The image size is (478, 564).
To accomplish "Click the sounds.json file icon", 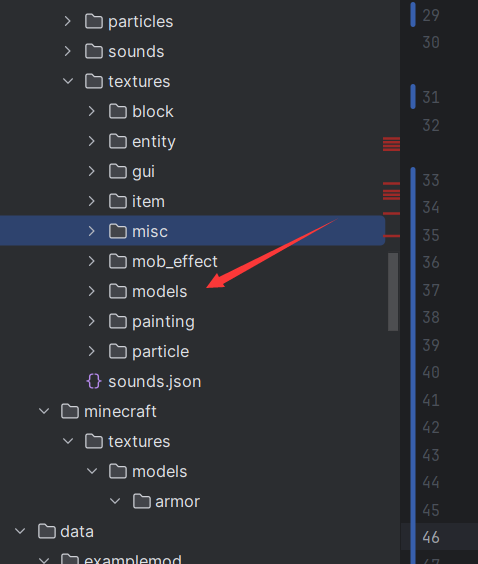I will tap(94, 381).
